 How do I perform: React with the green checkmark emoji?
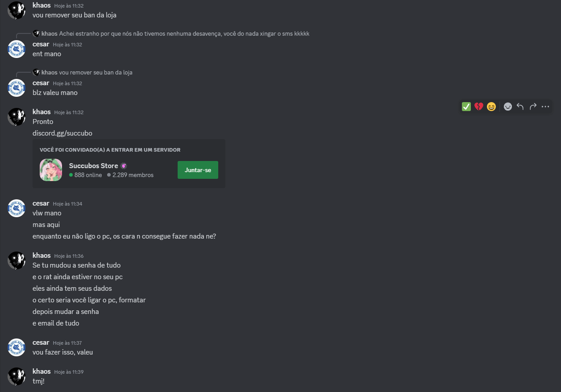coord(466,107)
